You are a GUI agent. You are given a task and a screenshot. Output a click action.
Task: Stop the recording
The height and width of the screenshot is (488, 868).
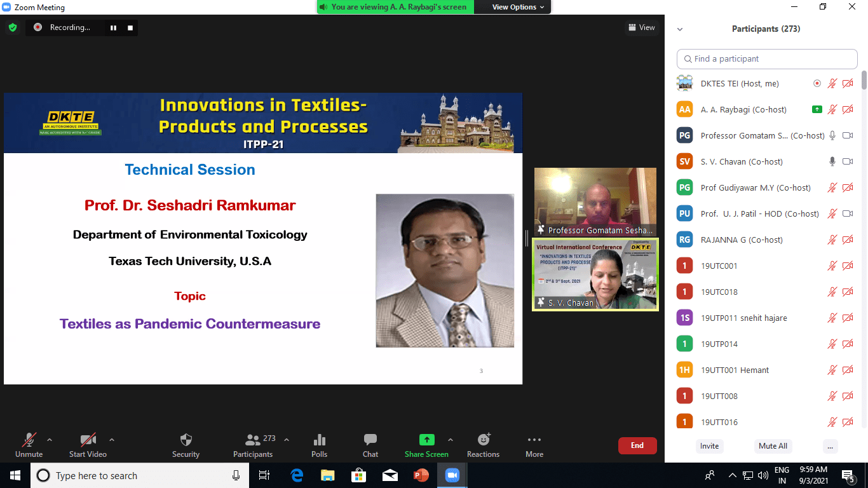tap(130, 27)
